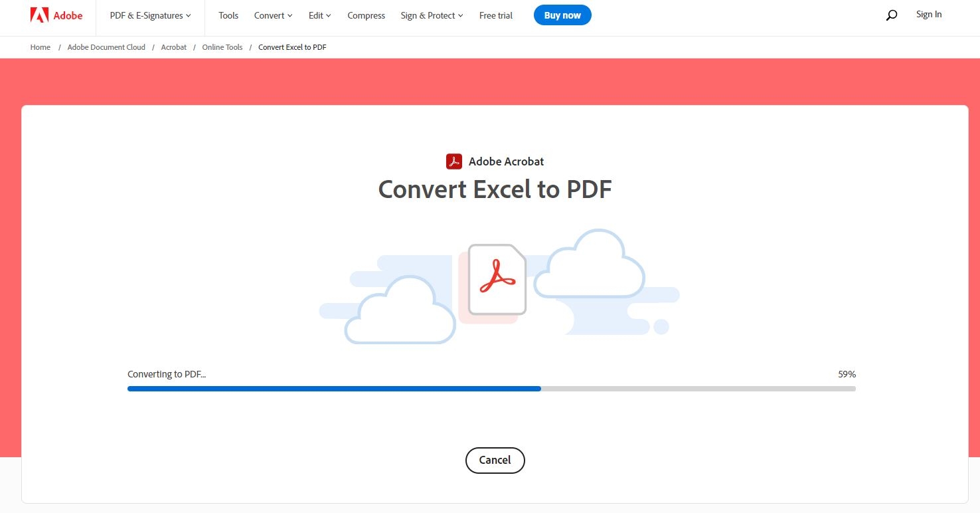
Task: Open Online Tools breadcrumb link
Action: (222, 47)
